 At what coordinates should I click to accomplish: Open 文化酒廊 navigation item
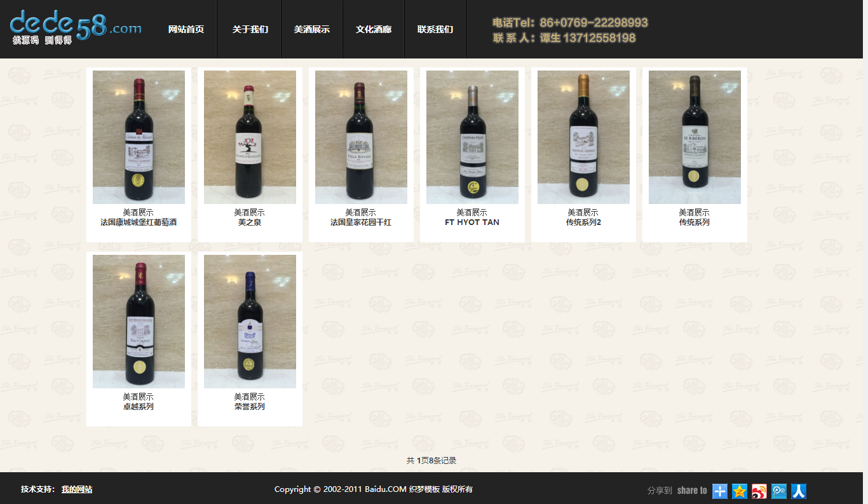[374, 29]
